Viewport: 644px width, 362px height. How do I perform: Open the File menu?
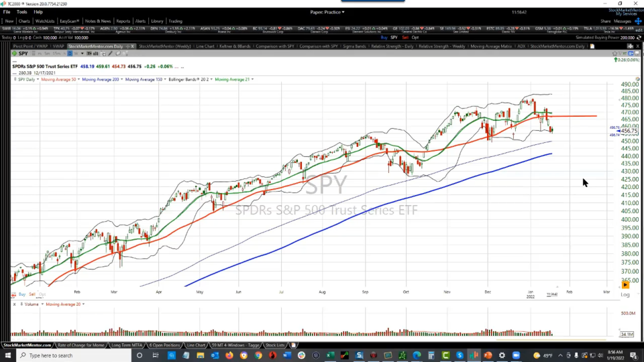coord(7,12)
